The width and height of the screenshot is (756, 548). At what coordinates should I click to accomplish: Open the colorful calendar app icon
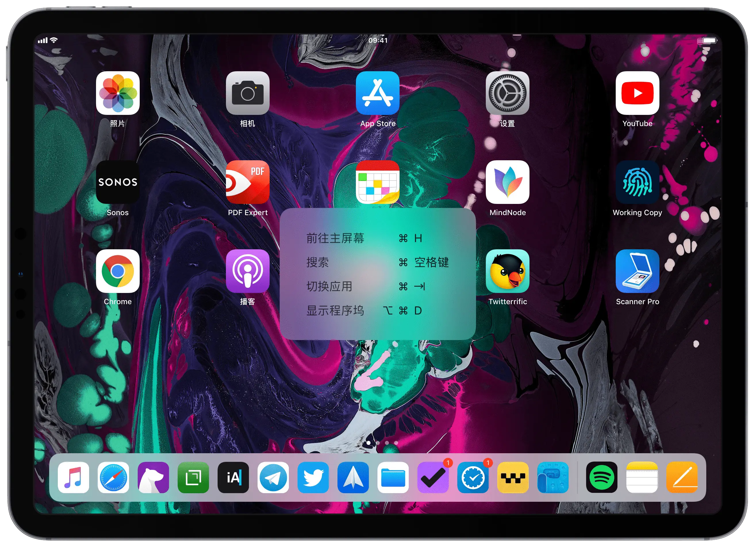coord(378,182)
